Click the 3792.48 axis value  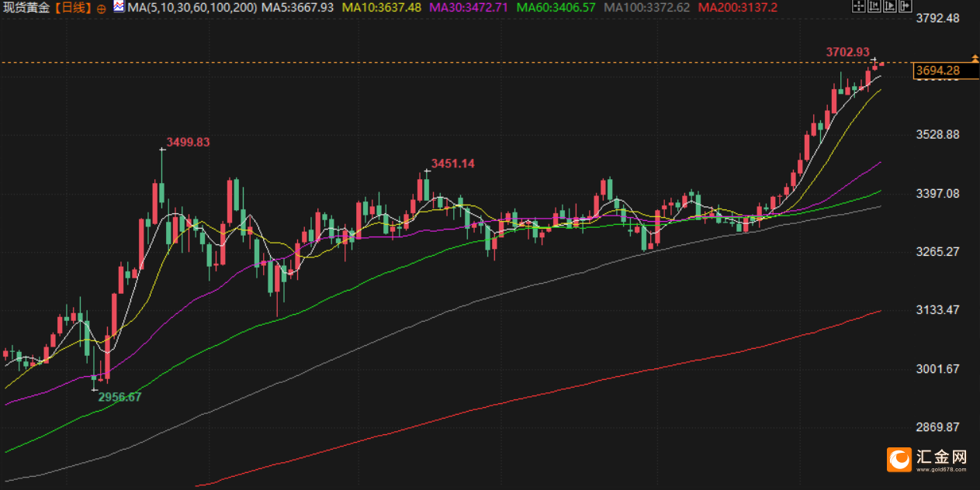click(x=938, y=17)
